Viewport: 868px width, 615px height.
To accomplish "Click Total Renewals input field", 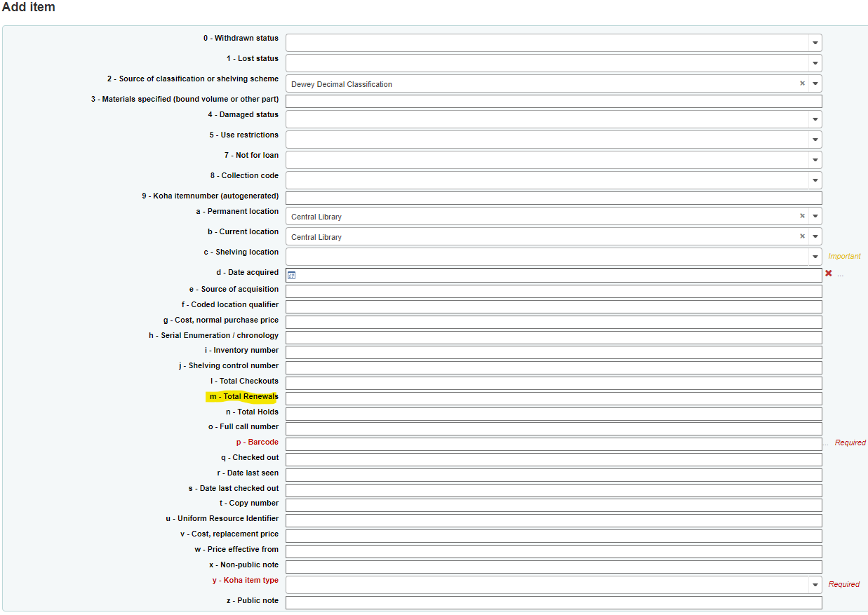I will (554, 399).
